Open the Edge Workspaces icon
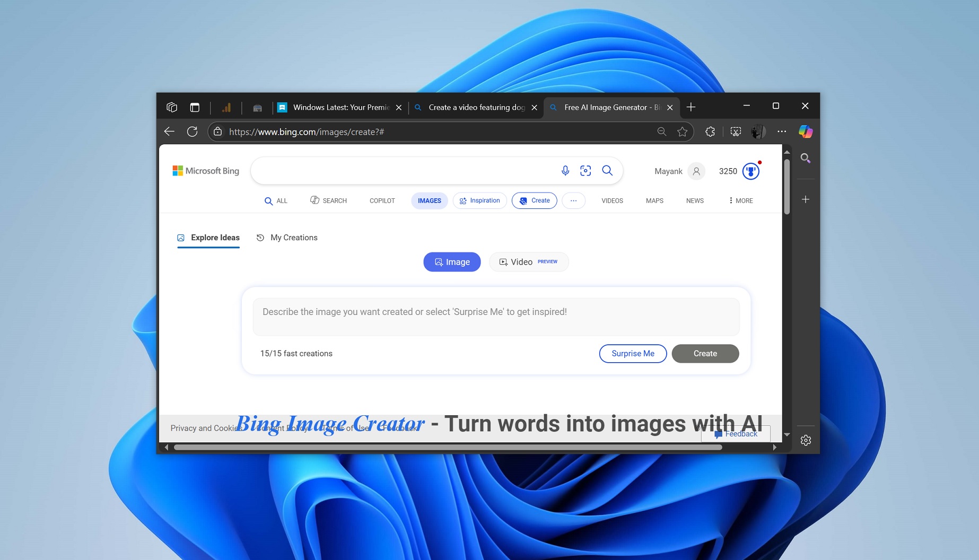The height and width of the screenshot is (560, 979). [x=171, y=107]
